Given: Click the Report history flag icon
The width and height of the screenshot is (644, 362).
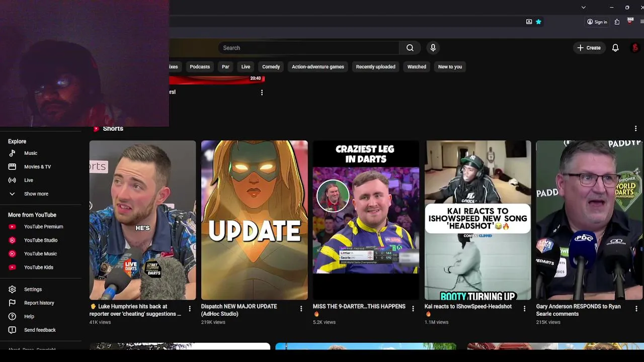Looking at the screenshot, I should point(12,303).
